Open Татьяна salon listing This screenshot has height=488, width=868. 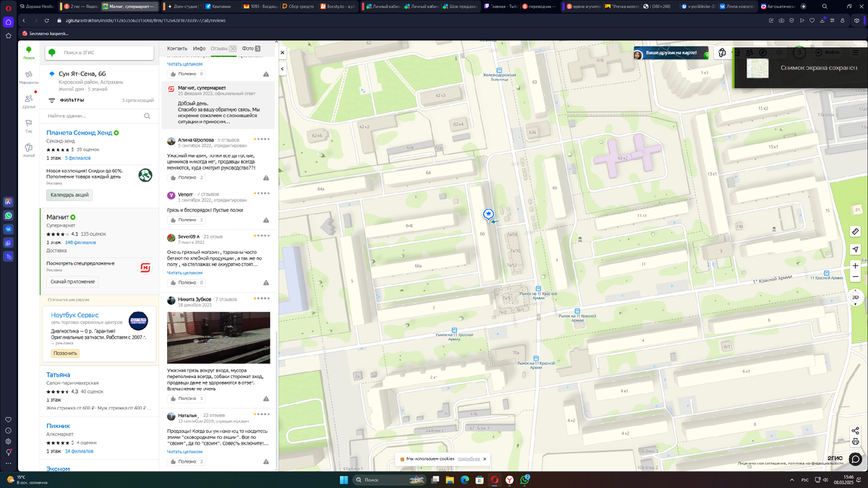point(58,375)
